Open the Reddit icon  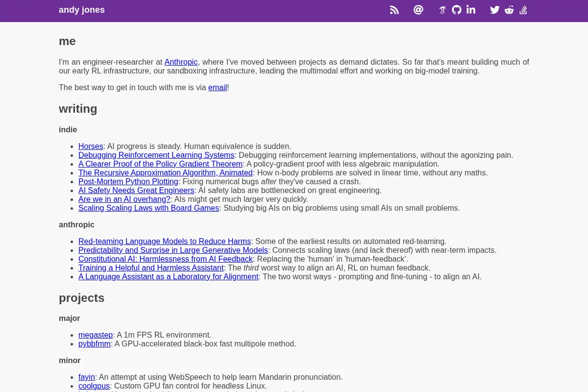coord(509,10)
